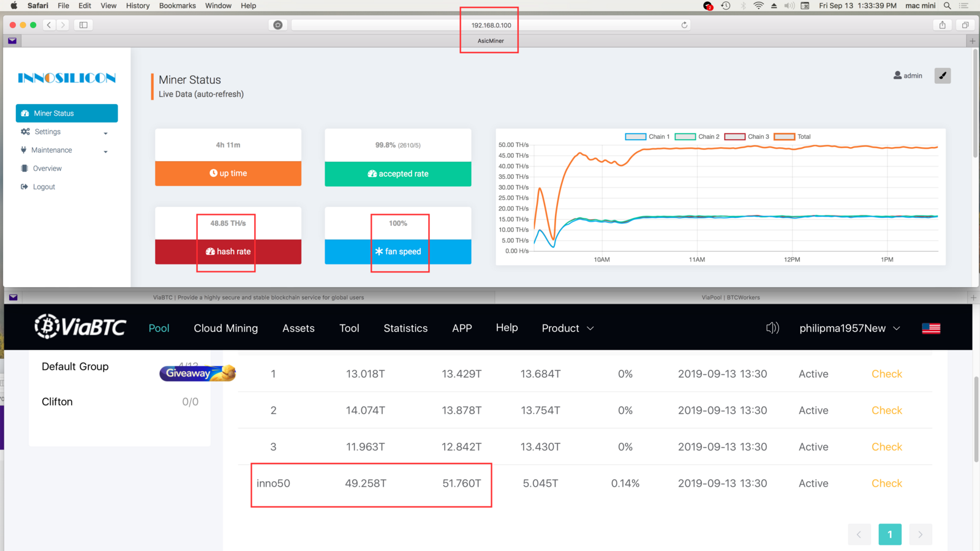Image resolution: width=980 pixels, height=551 pixels.
Task: Click the edit pencil icon near admin
Action: point(943,76)
